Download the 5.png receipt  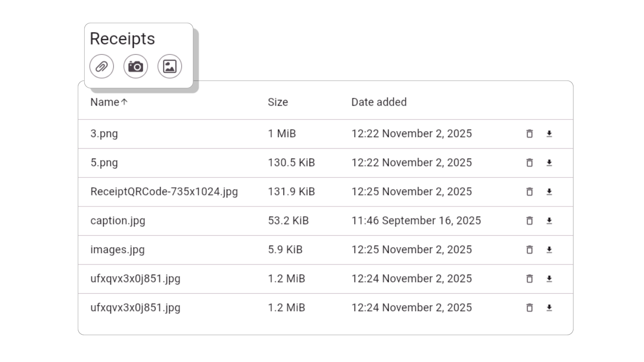549,163
